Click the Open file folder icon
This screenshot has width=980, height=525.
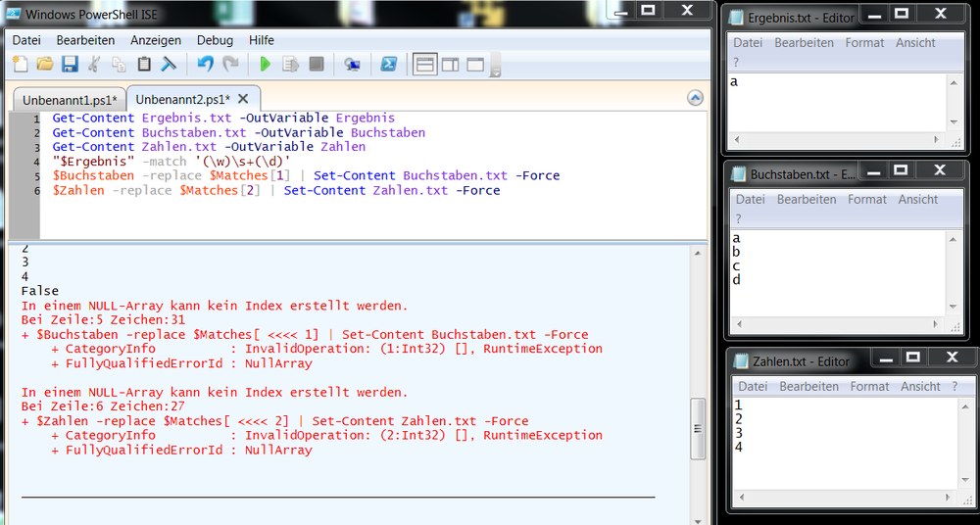45,65
